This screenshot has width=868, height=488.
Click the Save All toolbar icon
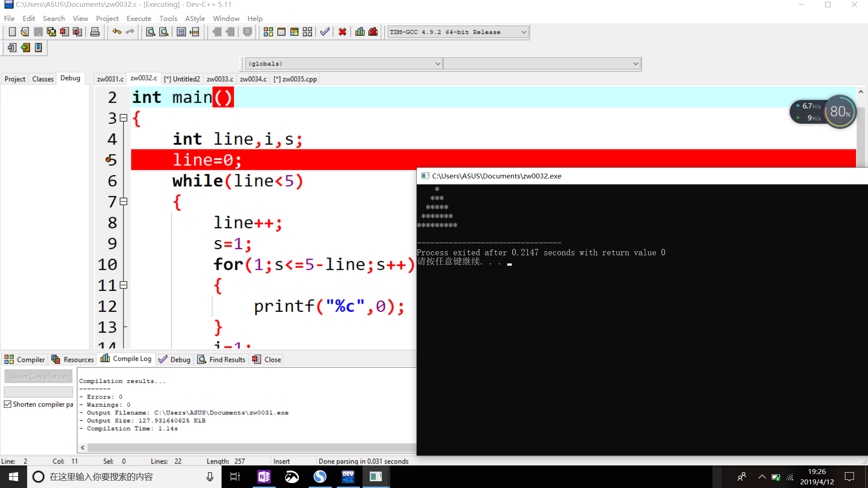tap(52, 32)
